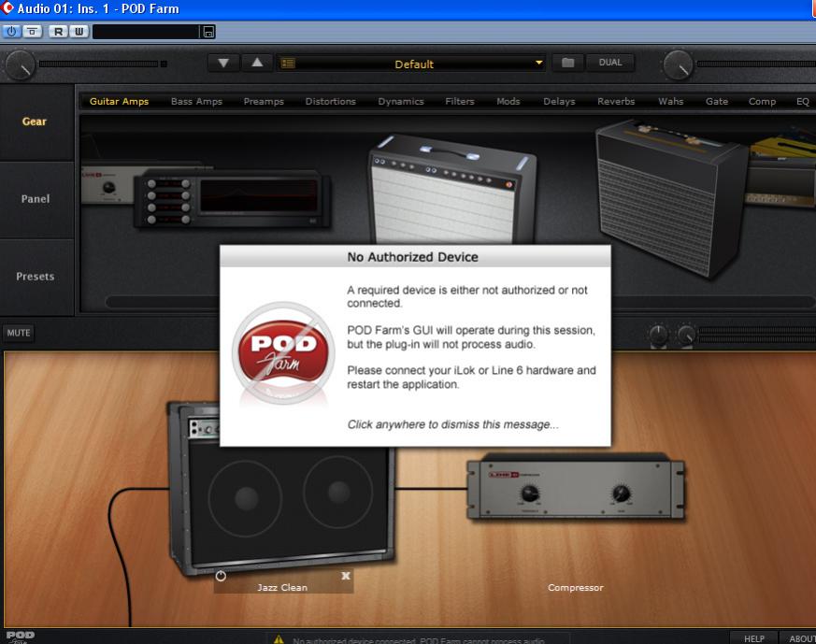Switch to the Guitar Amps tab
816x644 pixels.
(x=119, y=102)
